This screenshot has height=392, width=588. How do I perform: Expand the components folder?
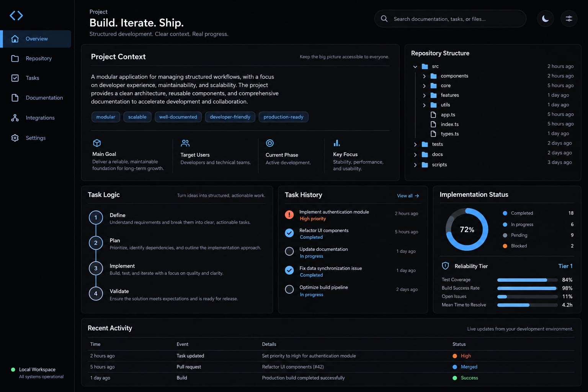424,76
